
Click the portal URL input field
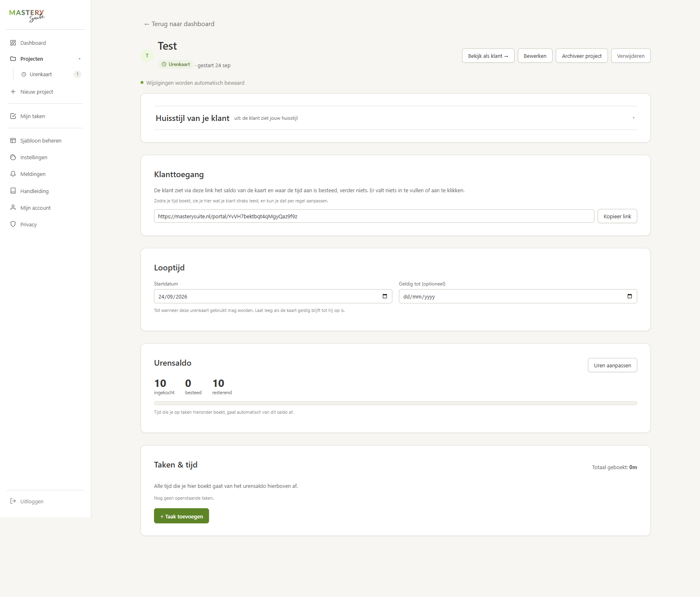(374, 216)
